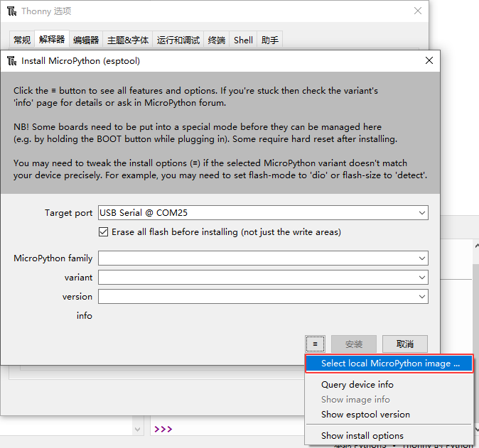Click the 安装 install button
The image size is (479, 448).
click(354, 344)
